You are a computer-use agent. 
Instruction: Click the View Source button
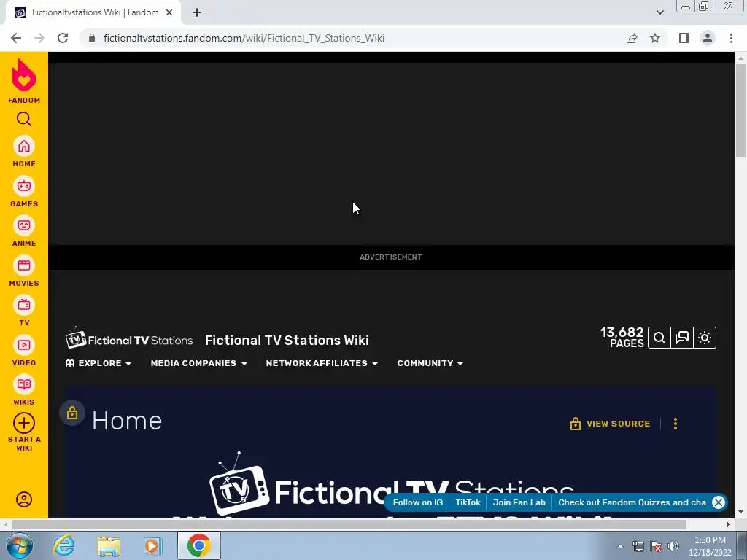click(611, 424)
